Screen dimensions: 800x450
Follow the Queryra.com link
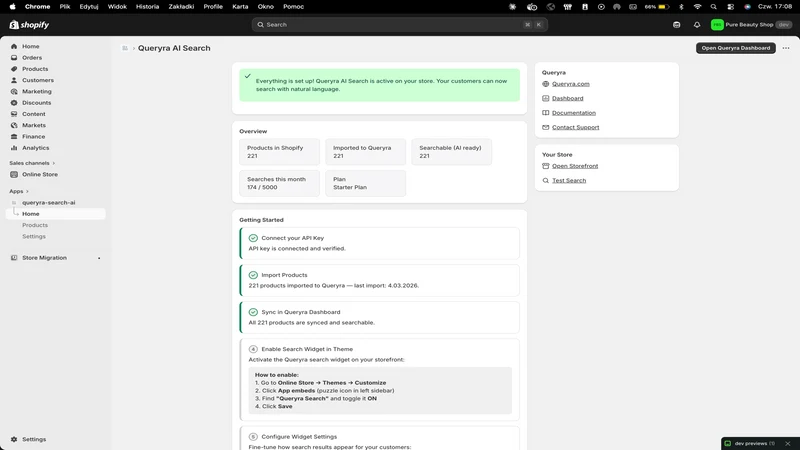(570, 84)
